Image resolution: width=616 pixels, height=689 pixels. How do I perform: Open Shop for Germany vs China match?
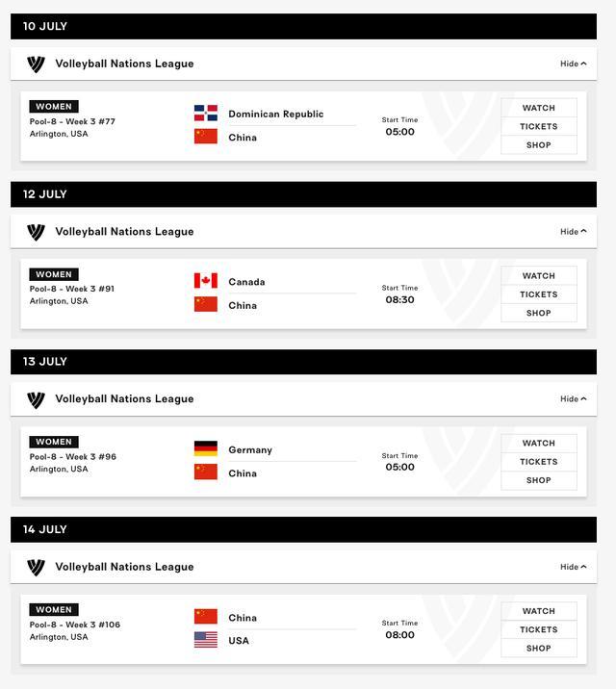pos(539,480)
